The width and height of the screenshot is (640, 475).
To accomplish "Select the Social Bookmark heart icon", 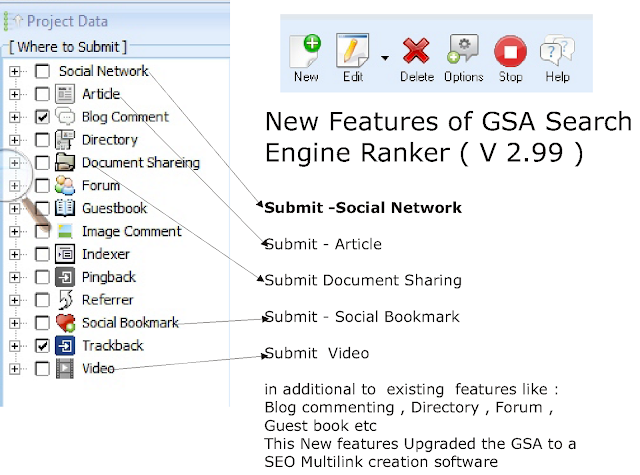I will (65, 323).
